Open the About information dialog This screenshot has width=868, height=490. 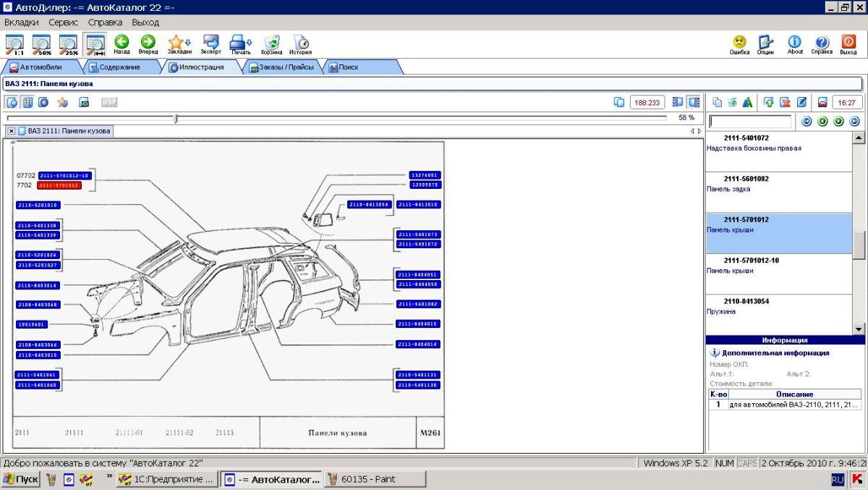[x=795, y=44]
